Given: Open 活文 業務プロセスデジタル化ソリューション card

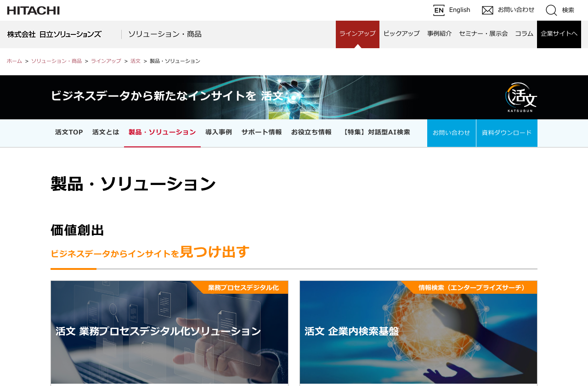Looking at the screenshot, I should click(169, 333).
